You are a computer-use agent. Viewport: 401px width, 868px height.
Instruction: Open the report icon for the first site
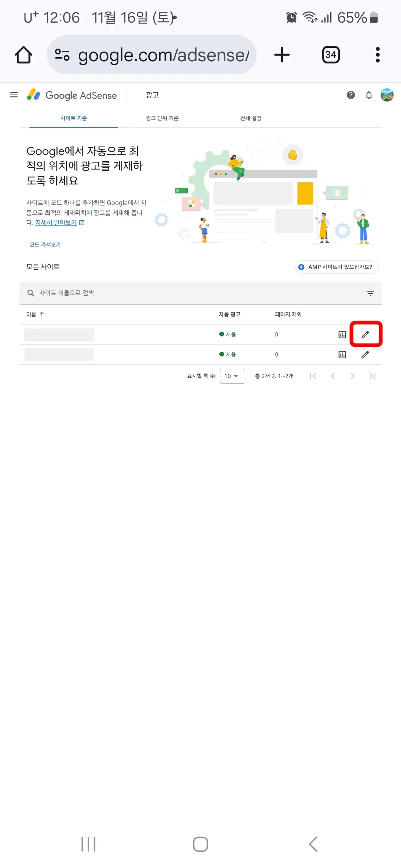(x=342, y=335)
